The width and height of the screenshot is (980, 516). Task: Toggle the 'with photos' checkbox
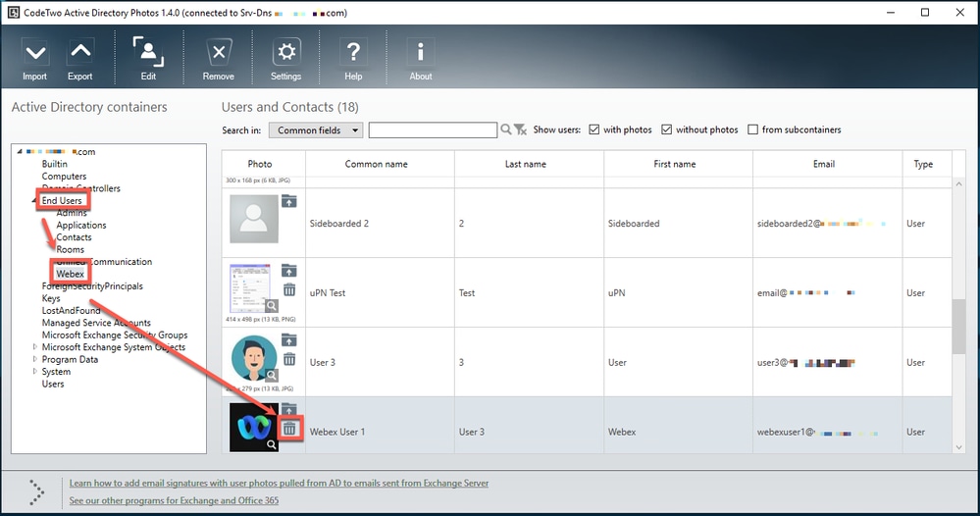[594, 129]
